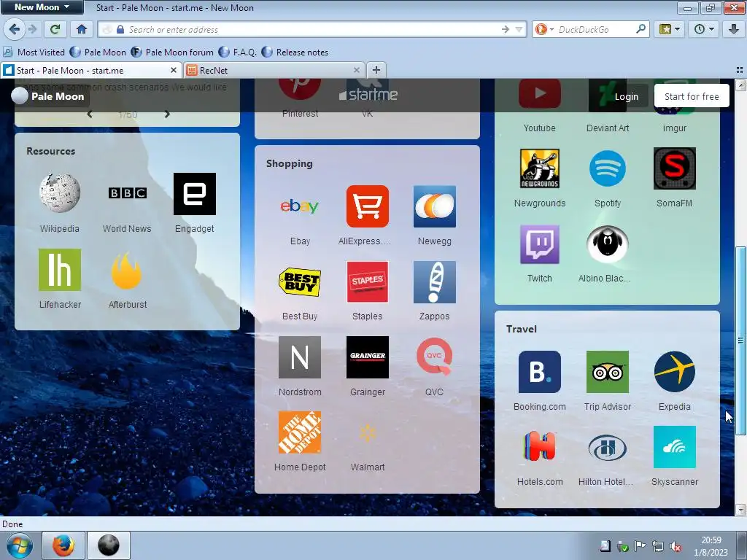Open the address bar history dropdown arrow
The height and width of the screenshot is (560, 747).
519,29
